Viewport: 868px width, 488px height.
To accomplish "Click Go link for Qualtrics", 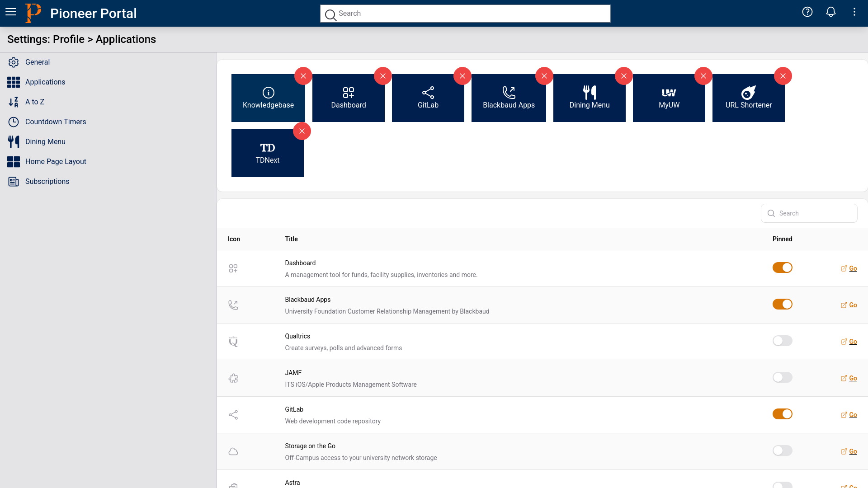I will pos(849,342).
